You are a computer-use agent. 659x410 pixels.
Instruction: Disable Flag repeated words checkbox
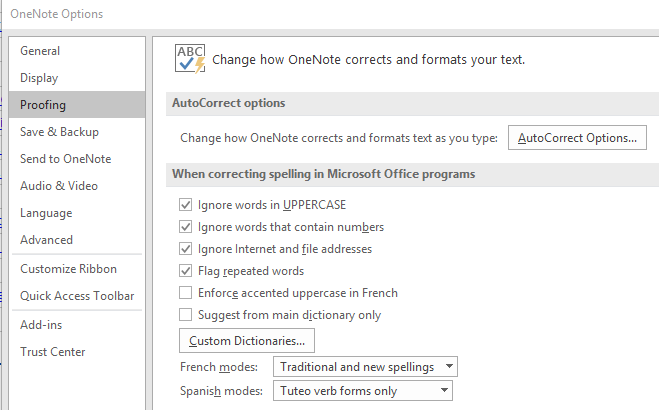(x=185, y=271)
